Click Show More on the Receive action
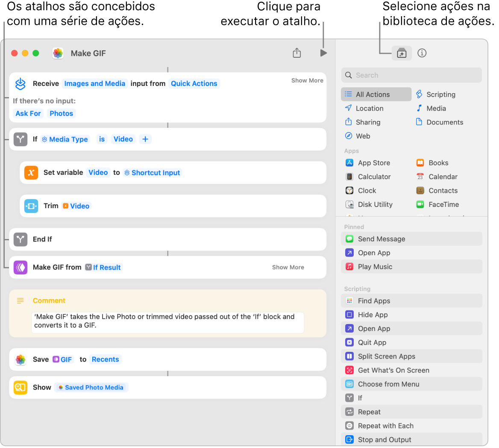 point(307,80)
